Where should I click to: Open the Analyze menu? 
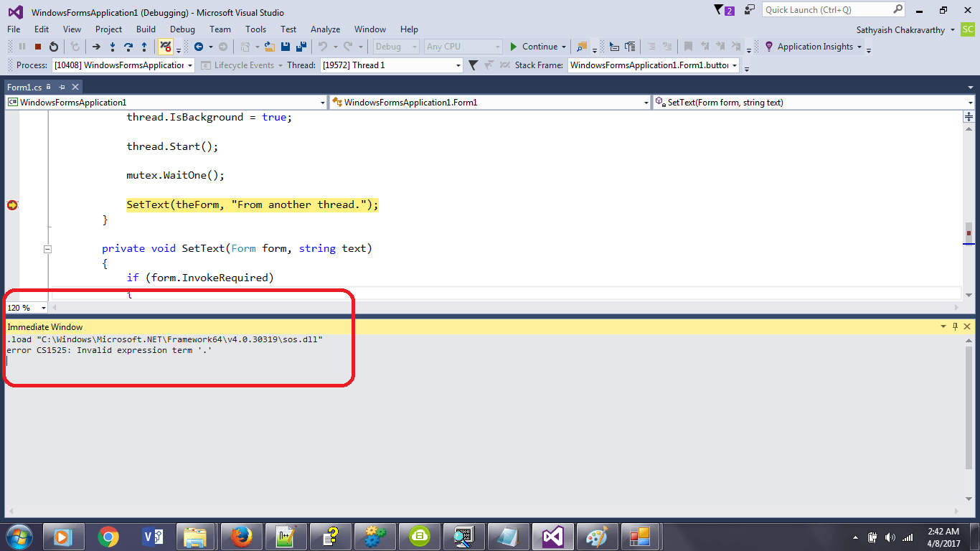pyautogui.click(x=325, y=29)
